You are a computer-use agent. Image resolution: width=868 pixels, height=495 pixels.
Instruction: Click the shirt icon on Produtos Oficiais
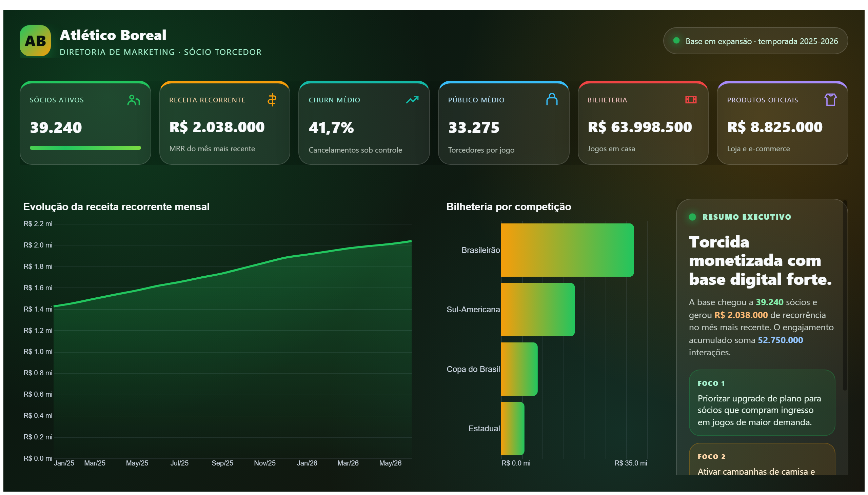click(831, 100)
